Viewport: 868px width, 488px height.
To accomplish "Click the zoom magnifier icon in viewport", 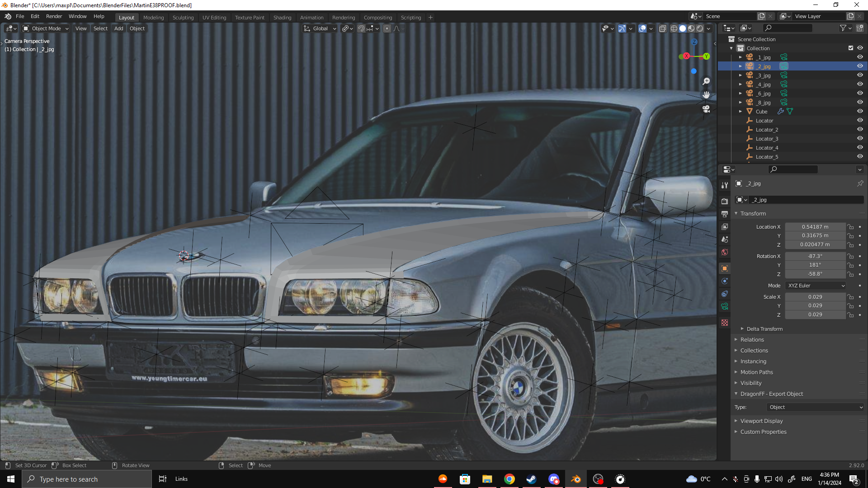I will pyautogui.click(x=706, y=81).
